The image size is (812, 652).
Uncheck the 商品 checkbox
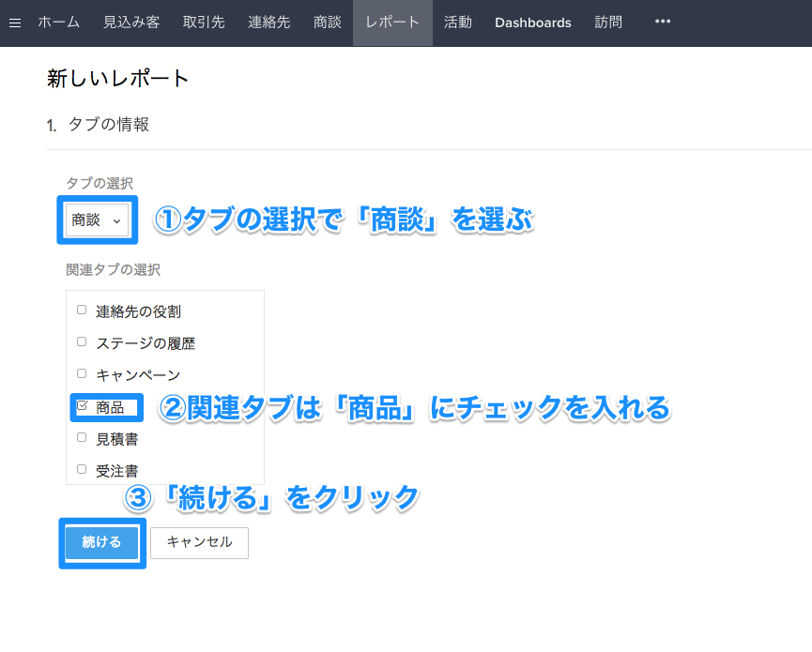coord(82,405)
